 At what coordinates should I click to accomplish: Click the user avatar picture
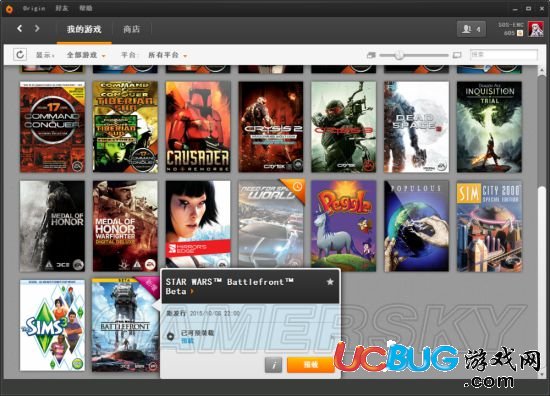click(x=536, y=29)
